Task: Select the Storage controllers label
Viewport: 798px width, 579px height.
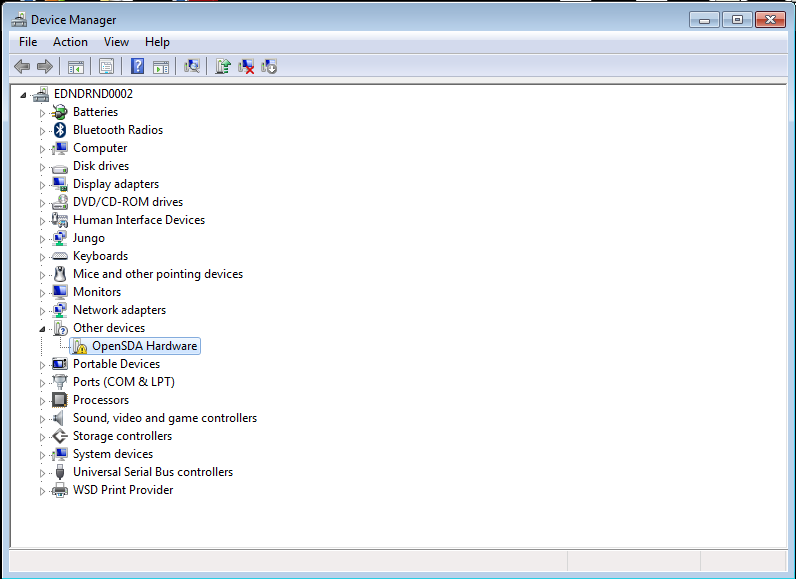Action: tap(122, 436)
